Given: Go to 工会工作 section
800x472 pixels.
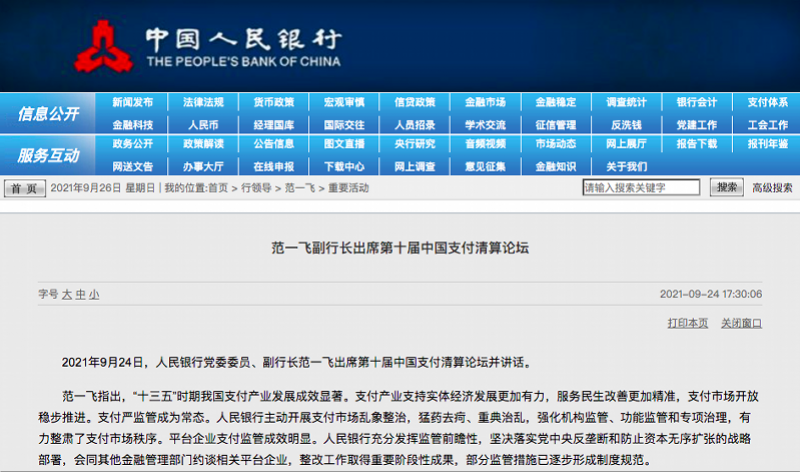Looking at the screenshot, I should [x=768, y=125].
